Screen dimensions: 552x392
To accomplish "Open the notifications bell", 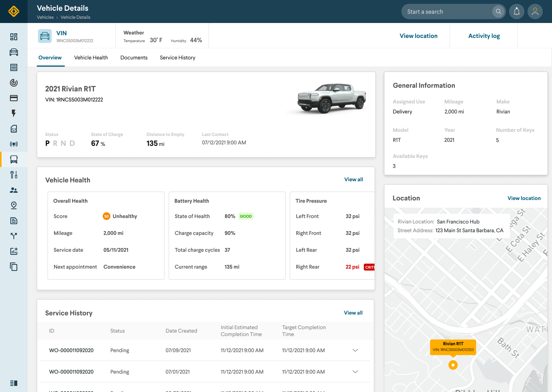I will pyautogui.click(x=517, y=11).
